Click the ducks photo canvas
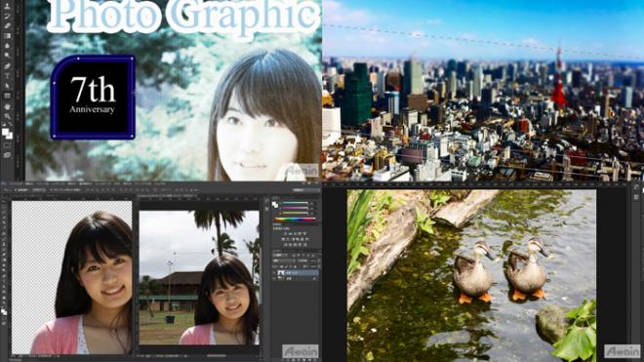This screenshot has height=362, width=644. point(471,275)
